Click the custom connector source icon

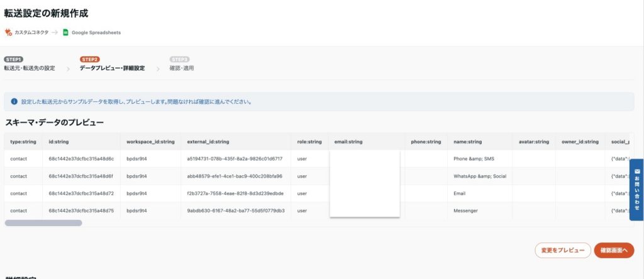tap(8, 32)
